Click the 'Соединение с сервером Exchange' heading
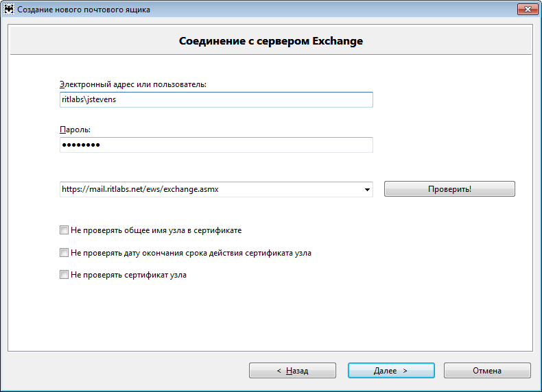 [271, 40]
